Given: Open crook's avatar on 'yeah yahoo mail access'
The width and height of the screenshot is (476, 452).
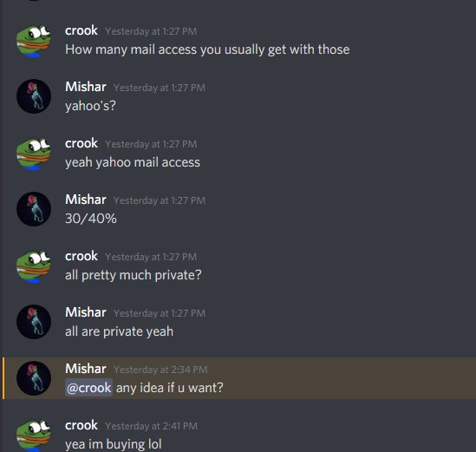Looking at the screenshot, I should tap(34, 153).
